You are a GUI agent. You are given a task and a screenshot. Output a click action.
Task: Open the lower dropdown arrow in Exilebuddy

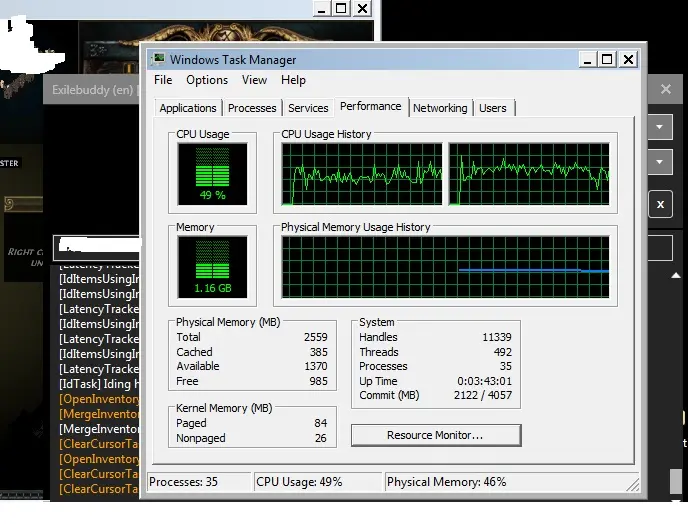click(659, 162)
